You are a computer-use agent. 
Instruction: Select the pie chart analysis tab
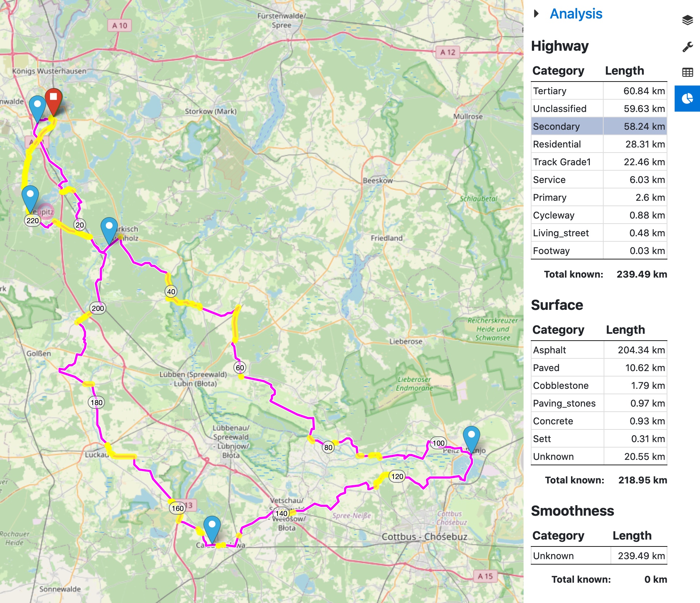tap(687, 99)
